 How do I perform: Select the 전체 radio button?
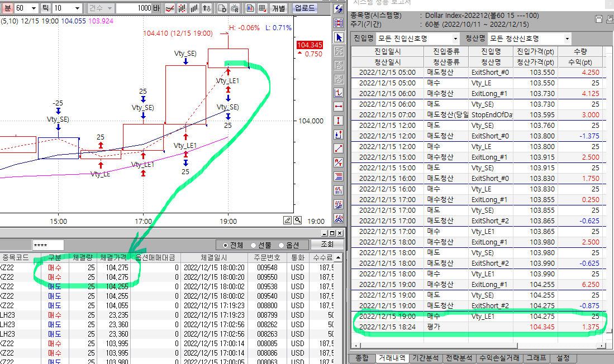coord(226,245)
